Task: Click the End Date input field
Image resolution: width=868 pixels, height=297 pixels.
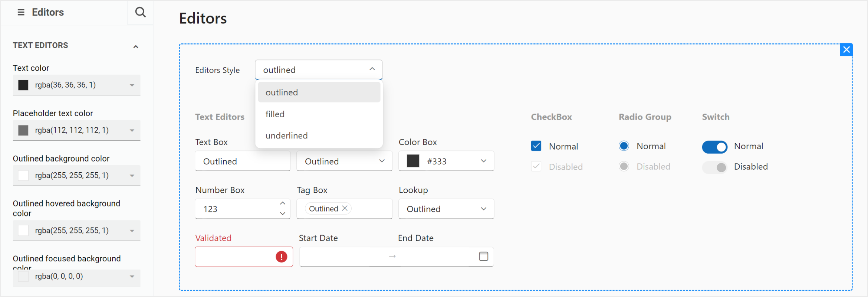Action: 437,257
